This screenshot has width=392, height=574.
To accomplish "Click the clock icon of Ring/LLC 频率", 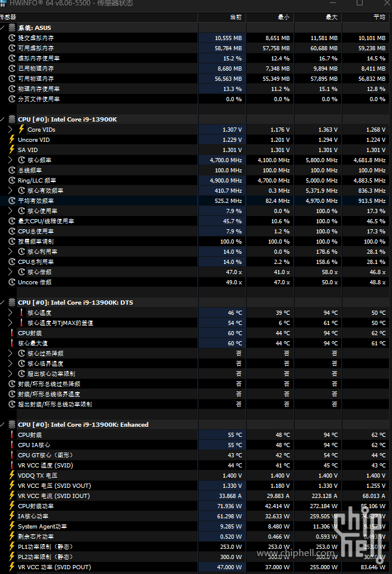I will 12,181.
